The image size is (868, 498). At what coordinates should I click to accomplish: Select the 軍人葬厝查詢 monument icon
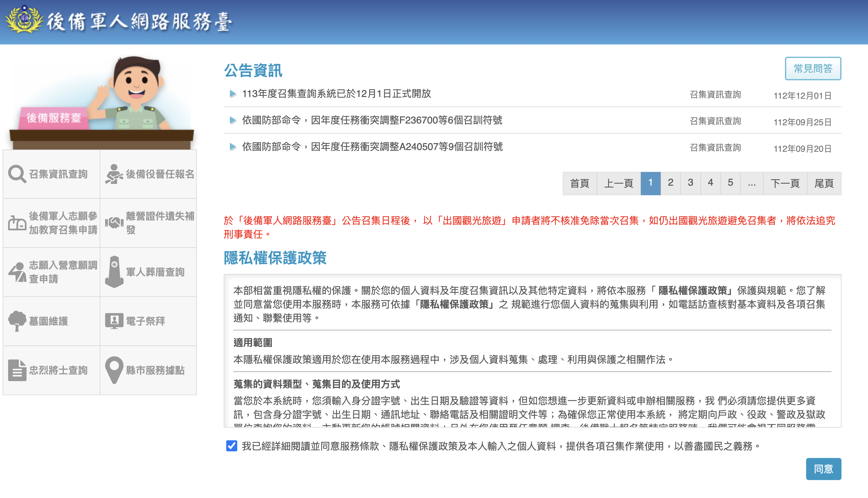[114, 272]
